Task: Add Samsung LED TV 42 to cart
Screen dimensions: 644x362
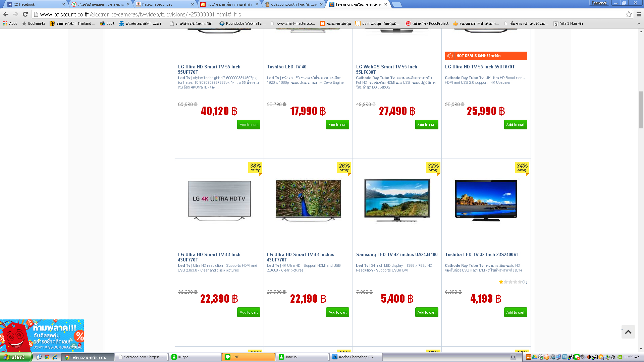Action: point(426,312)
